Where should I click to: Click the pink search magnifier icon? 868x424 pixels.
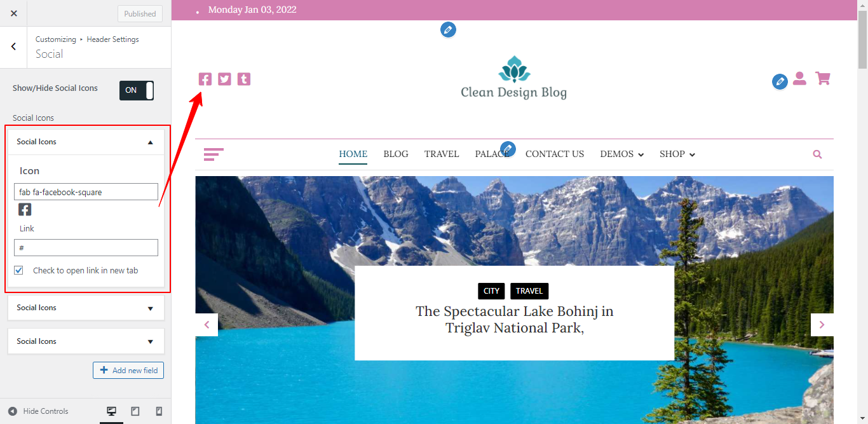click(817, 154)
